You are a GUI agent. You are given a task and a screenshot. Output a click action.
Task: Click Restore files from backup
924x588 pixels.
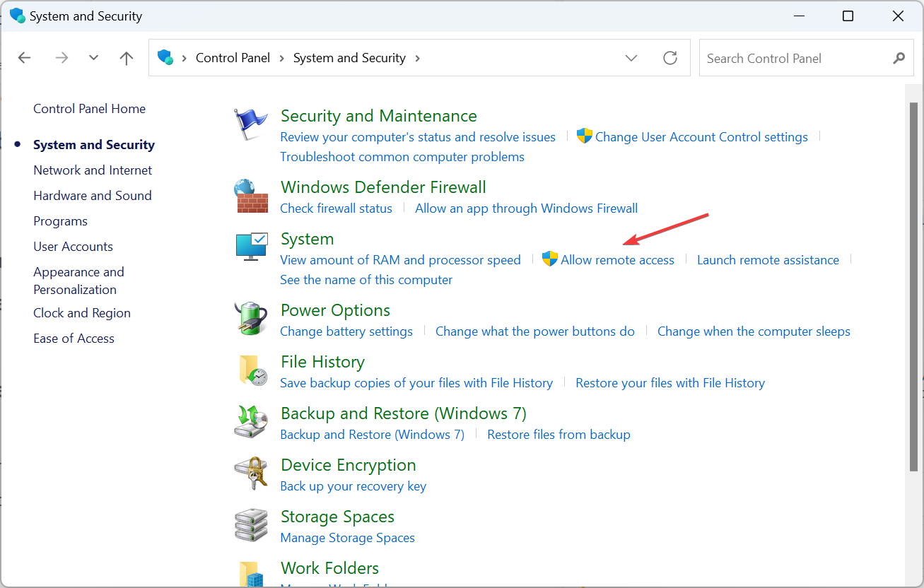pos(559,435)
